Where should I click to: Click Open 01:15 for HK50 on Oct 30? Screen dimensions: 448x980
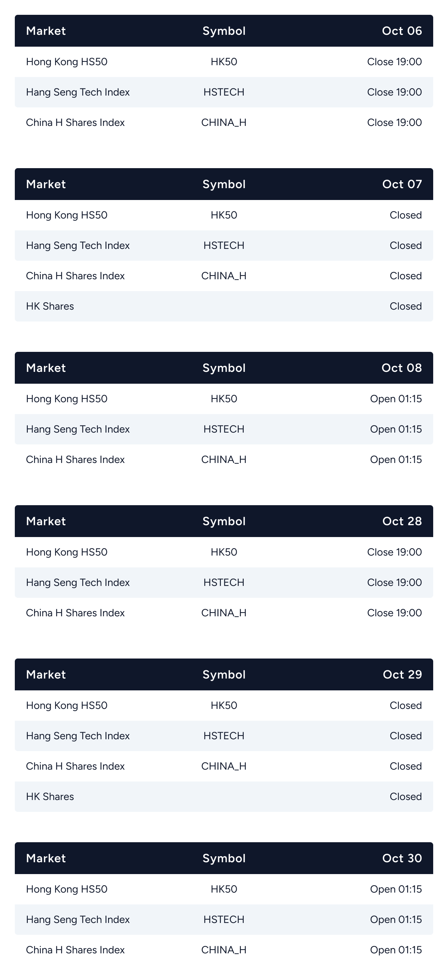pos(395,889)
